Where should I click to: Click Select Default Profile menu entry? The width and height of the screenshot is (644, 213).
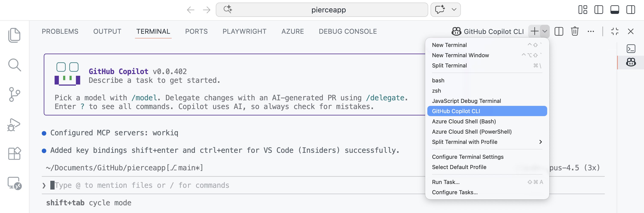coord(459,167)
